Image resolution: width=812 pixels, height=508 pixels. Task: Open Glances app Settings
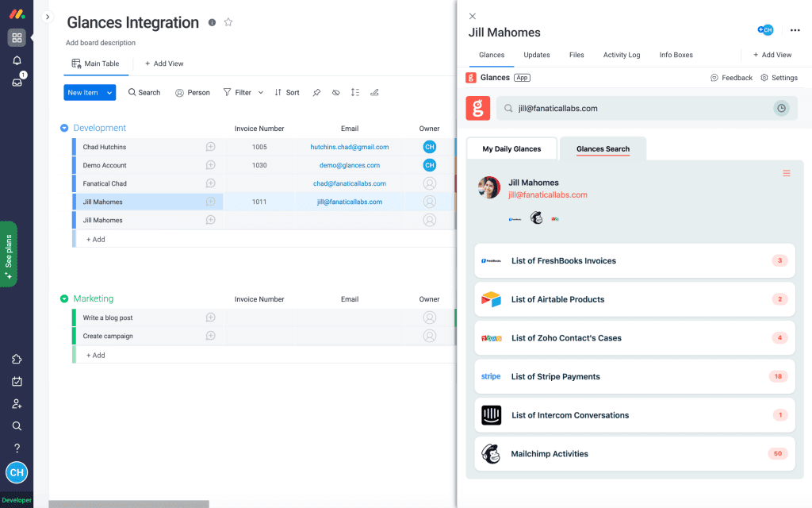click(x=779, y=78)
